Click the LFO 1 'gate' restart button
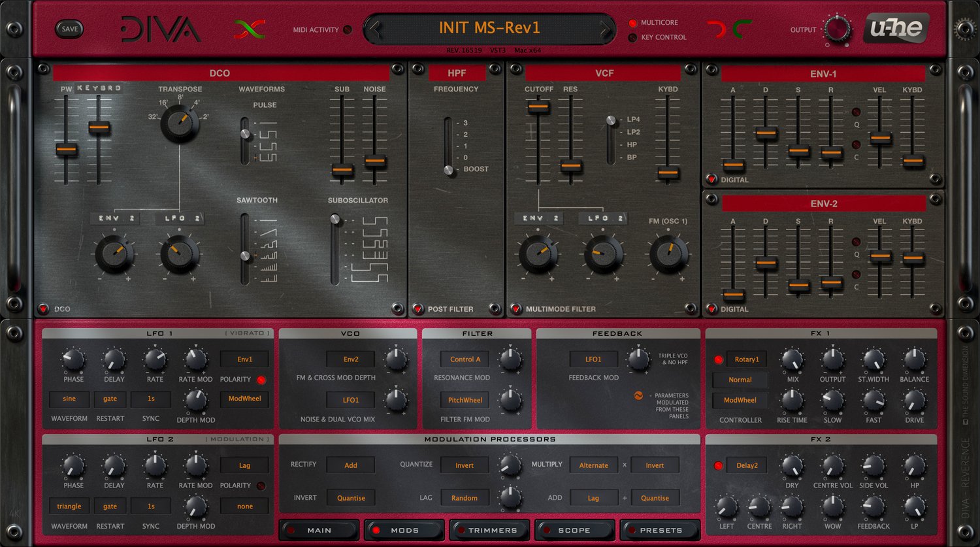 (x=110, y=399)
